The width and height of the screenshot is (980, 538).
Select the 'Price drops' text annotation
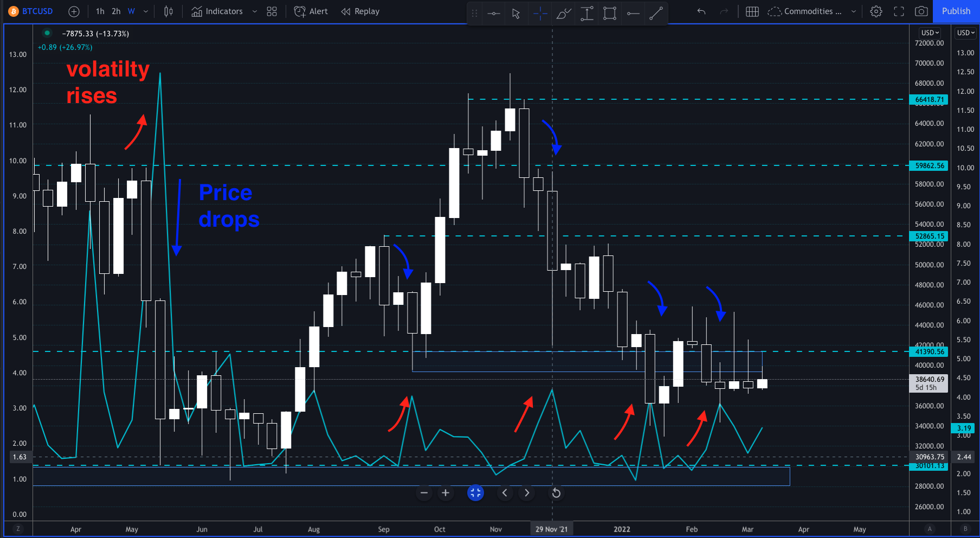tap(229, 206)
